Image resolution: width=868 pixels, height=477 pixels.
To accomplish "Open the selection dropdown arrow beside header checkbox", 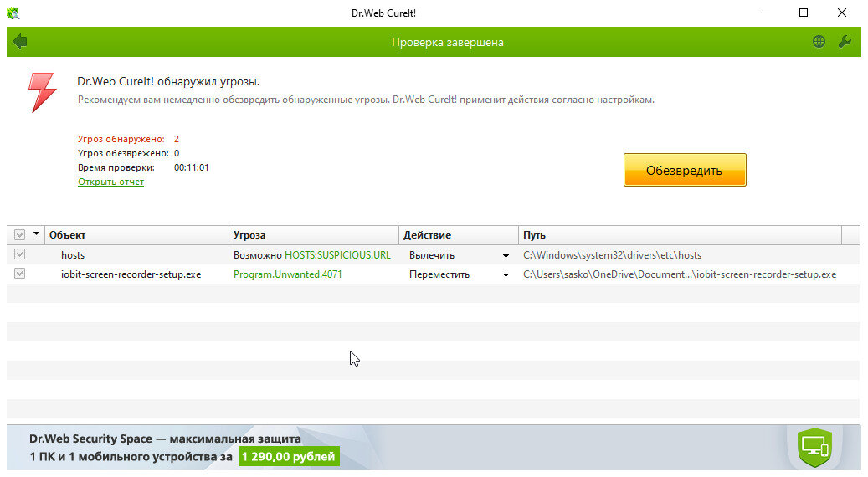I will [37, 234].
